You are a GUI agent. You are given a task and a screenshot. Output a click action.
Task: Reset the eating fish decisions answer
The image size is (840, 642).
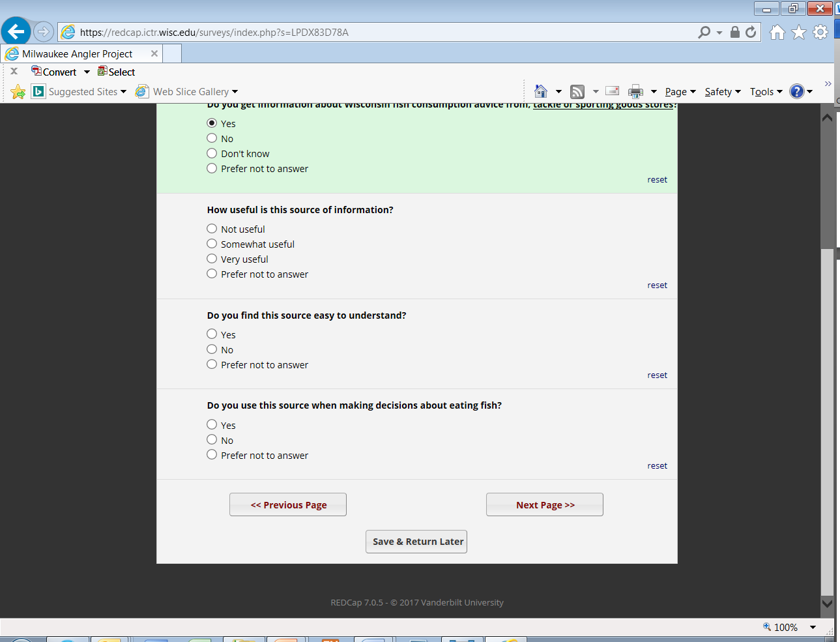click(657, 466)
